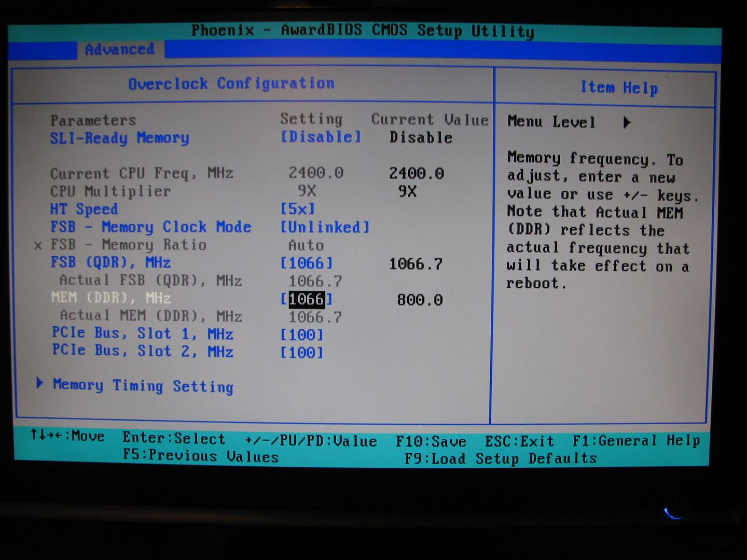Viewport: 747px width, 560px height.
Task: Click the FSB (QDR) [1066] value field
Action: click(x=307, y=263)
